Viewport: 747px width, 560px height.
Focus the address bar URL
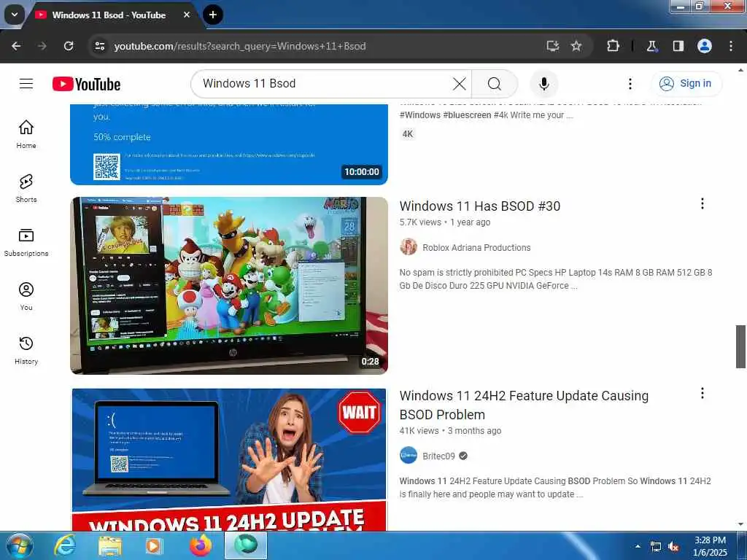coord(240,46)
